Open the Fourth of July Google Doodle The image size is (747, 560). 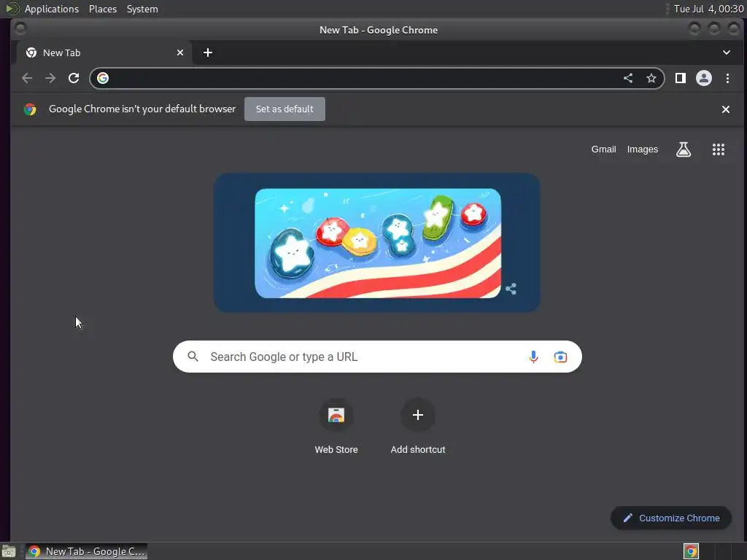tap(378, 244)
